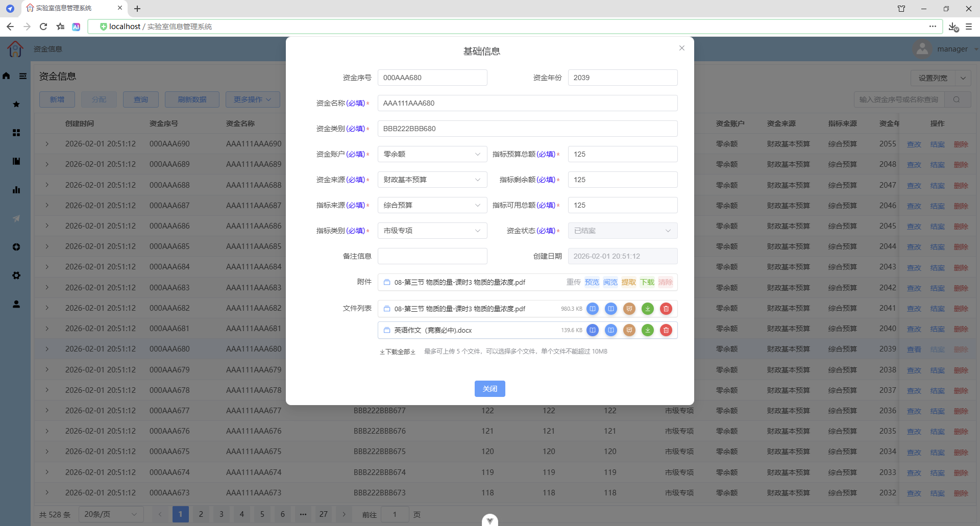Open the bar chart icon in sidebar

coord(16,190)
